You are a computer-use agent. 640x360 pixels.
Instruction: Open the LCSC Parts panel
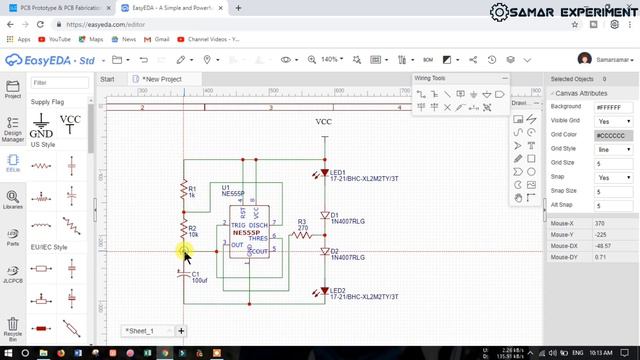tap(13, 237)
